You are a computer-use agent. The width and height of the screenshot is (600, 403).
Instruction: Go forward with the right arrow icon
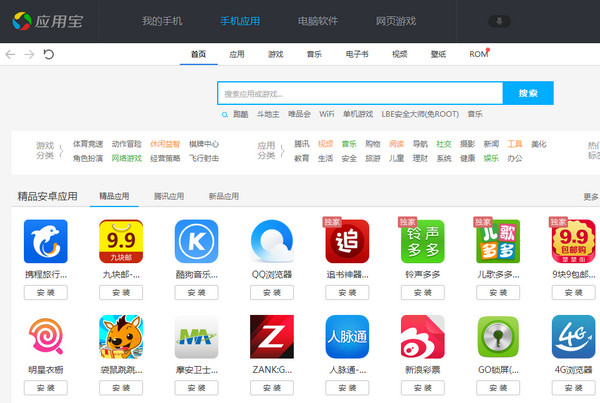(29, 54)
